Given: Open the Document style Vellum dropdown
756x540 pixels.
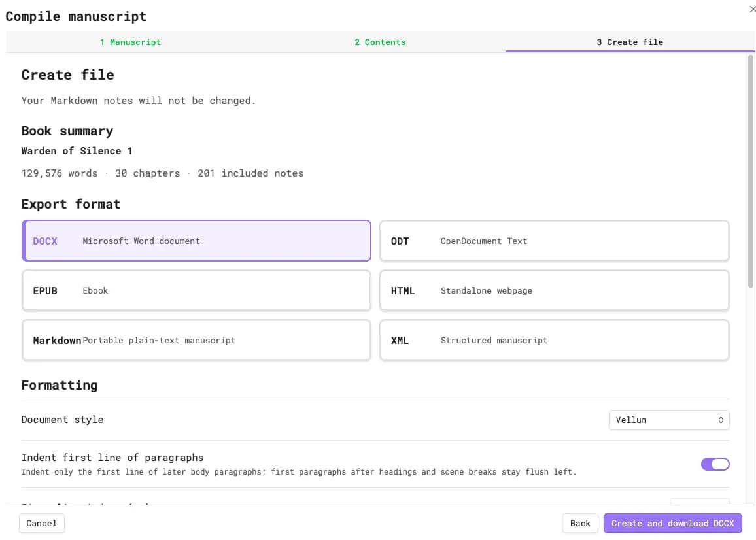Looking at the screenshot, I should tap(669, 420).
